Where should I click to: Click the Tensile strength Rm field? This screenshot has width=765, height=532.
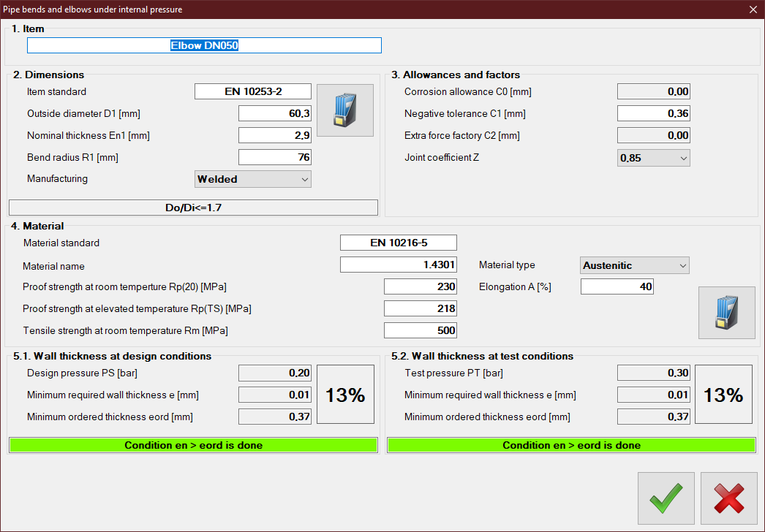420,331
